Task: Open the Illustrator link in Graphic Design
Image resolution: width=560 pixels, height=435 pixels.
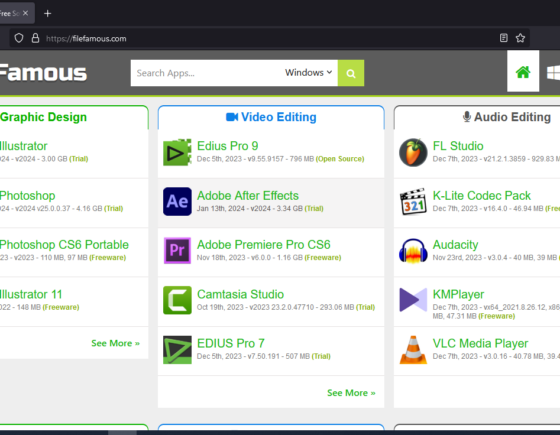Action: (24, 146)
